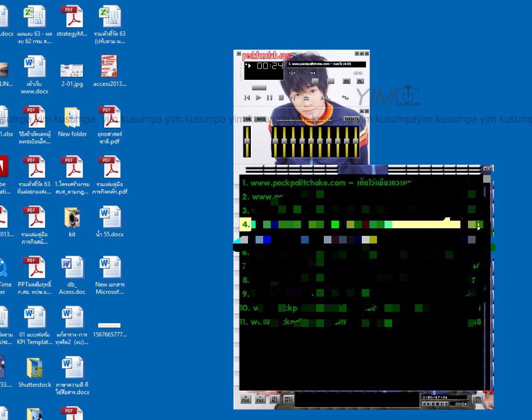The width and height of the screenshot is (532, 420).
Task: Click the equalizer preamp slider
Action: click(247, 141)
